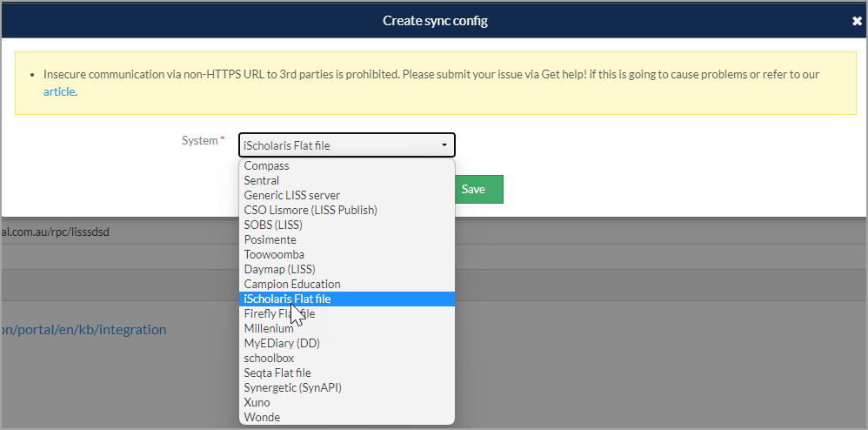Choose Sentral in the dropdown list
Screen dimensions: 868x430
click(347, 181)
